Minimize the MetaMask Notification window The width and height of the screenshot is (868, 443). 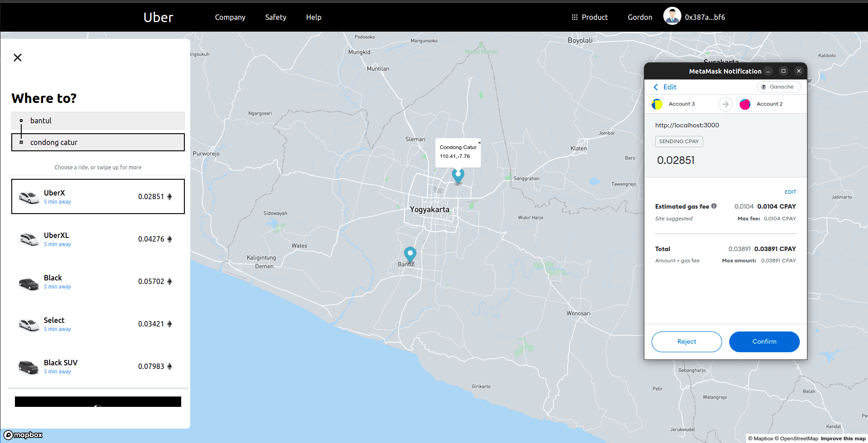pos(768,71)
